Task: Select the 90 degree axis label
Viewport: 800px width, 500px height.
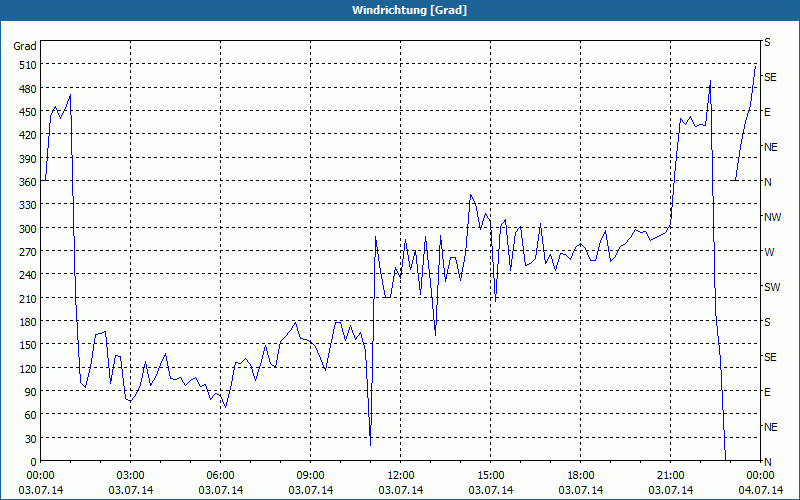Action: pyautogui.click(x=31, y=392)
